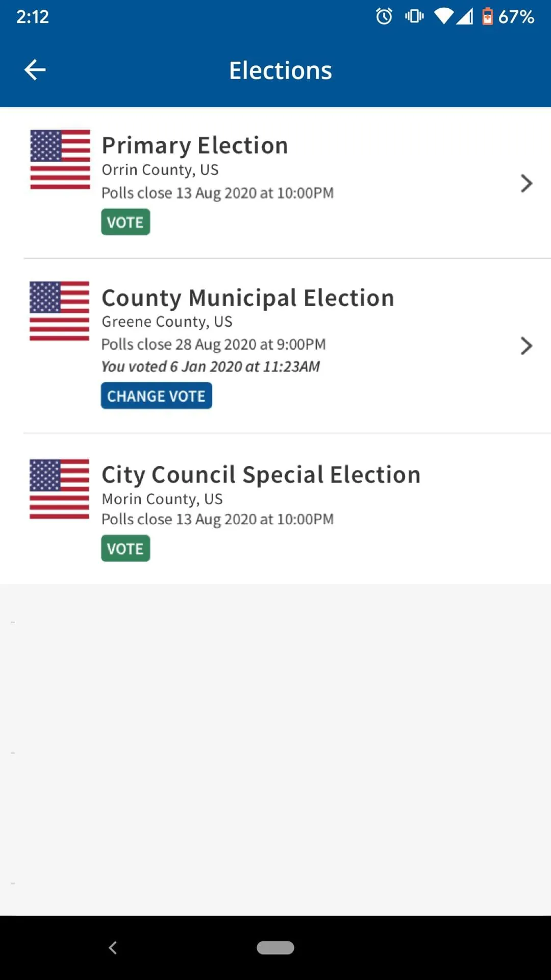Tap the home pill navigation button
Viewport: 551px width, 980px height.
click(x=275, y=947)
